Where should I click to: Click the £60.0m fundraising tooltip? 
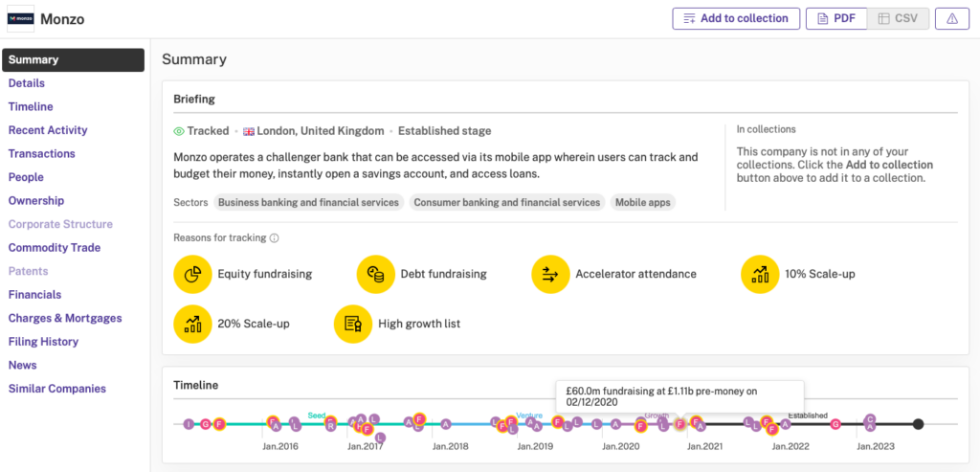pyautogui.click(x=680, y=397)
